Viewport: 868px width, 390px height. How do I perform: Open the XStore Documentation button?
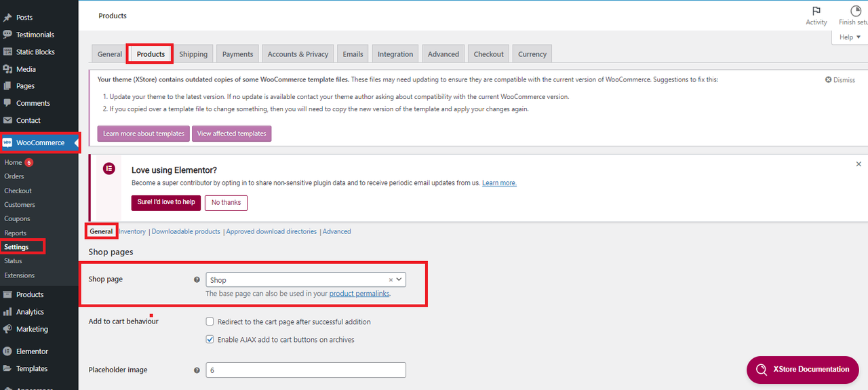click(803, 370)
